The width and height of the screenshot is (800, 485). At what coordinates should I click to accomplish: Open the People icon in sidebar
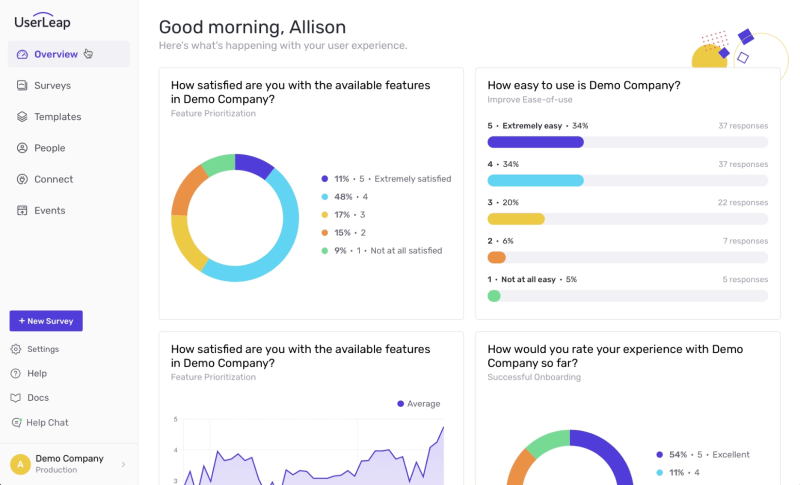click(22, 148)
